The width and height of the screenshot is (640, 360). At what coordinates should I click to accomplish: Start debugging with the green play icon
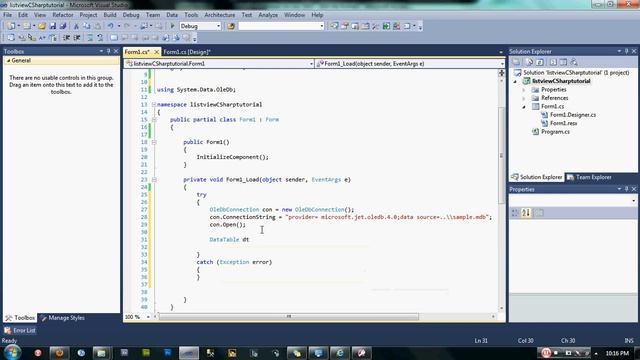172,26
